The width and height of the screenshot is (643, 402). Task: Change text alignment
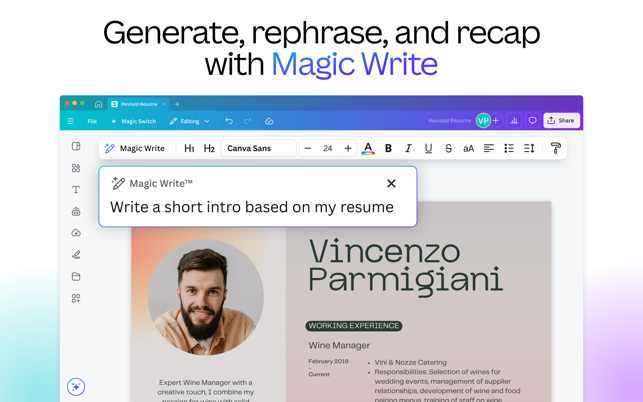[x=488, y=148]
